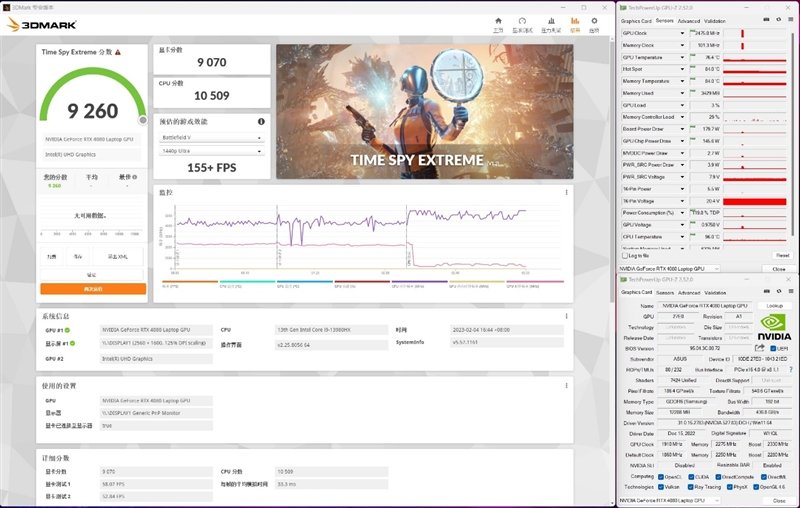Open the GPU Temperature sensor dropdown arrow
This screenshot has width=800, height=508.
683,57
